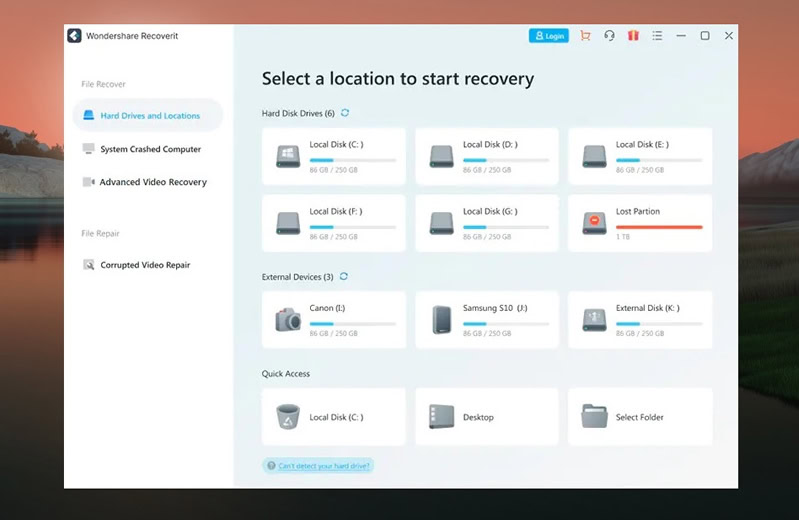Open Select Folder in Quick Access
This screenshot has height=520, width=799.
pos(640,417)
